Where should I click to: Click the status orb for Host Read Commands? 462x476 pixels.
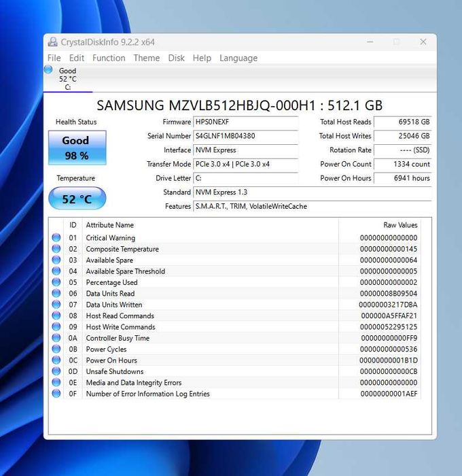[x=56, y=316]
